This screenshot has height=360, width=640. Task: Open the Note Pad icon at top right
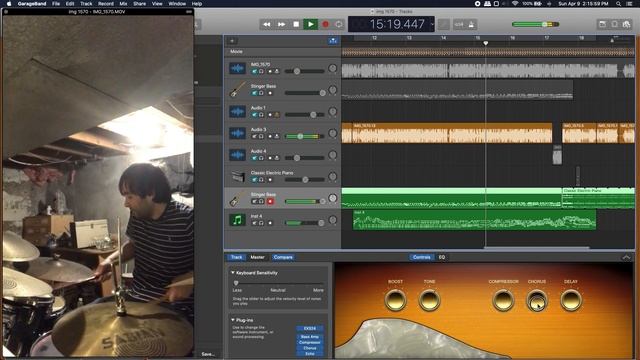[x=602, y=24]
